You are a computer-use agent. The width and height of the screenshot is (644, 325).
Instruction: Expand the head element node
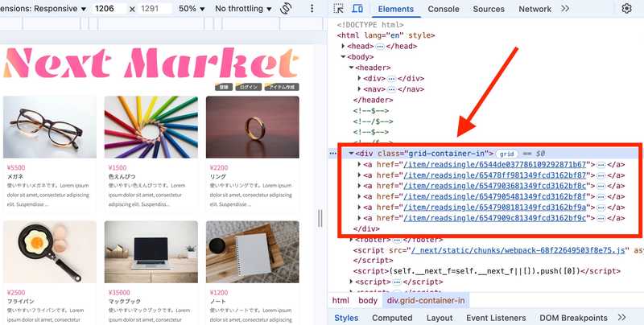pyautogui.click(x=343, y=46)
